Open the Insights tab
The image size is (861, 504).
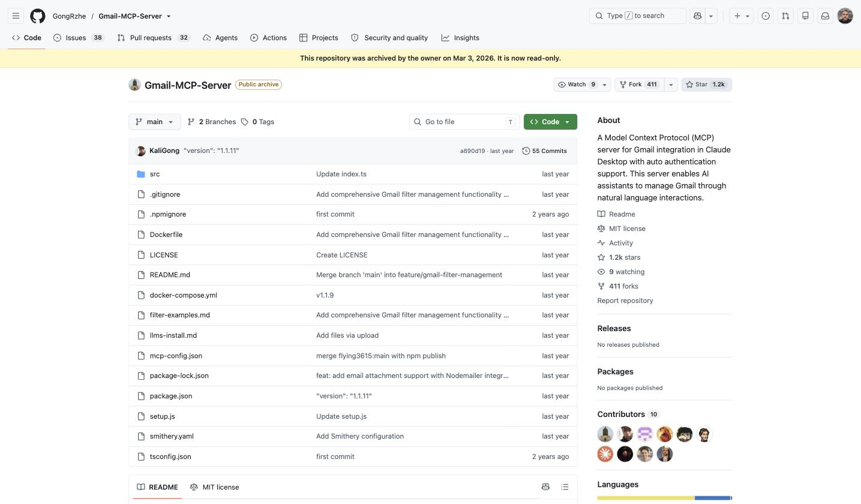pyautogui.click(x=460, y=38)
